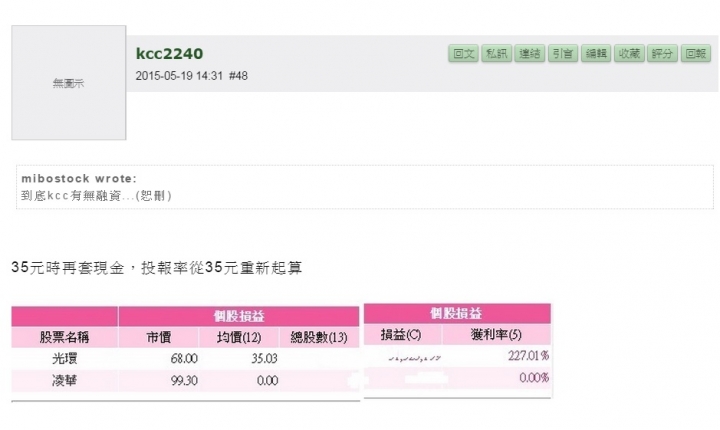The image size is (720, 430).
Task: Open the 連結 link button
Action: 529,54
